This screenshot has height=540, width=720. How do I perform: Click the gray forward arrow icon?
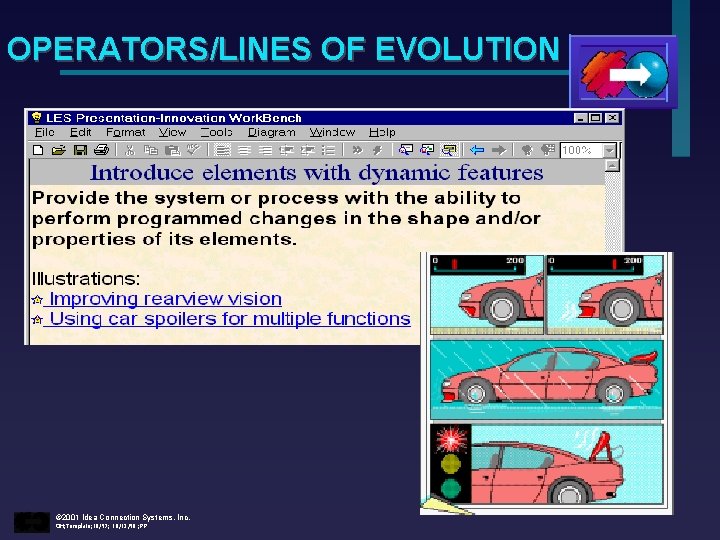(499, 150)
